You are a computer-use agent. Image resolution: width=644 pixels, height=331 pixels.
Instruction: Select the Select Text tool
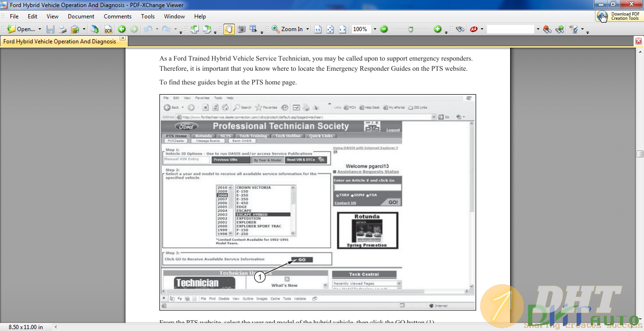[253, 29]
